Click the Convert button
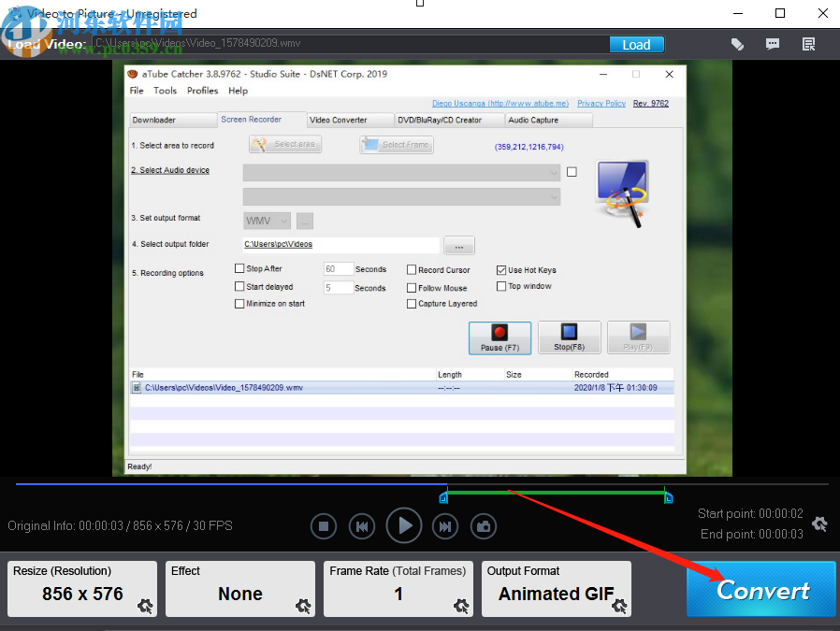This screenshot has height=631, width=840. click(x=760, y=589)
